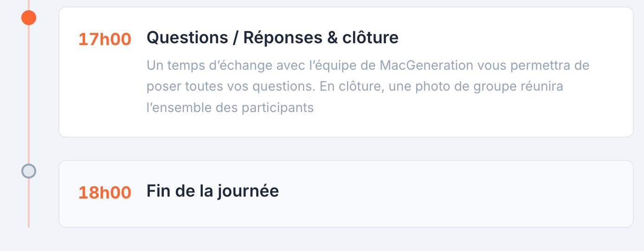Viewport: 644px width, 251px height.
Task: Click the timeline line below the grey marker
Action: 29,205
